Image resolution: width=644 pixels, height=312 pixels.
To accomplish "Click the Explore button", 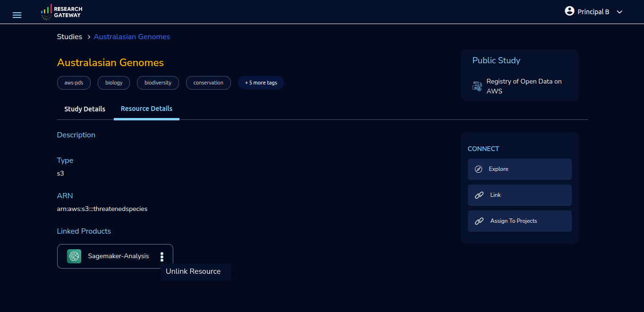I will pos(520,169).
